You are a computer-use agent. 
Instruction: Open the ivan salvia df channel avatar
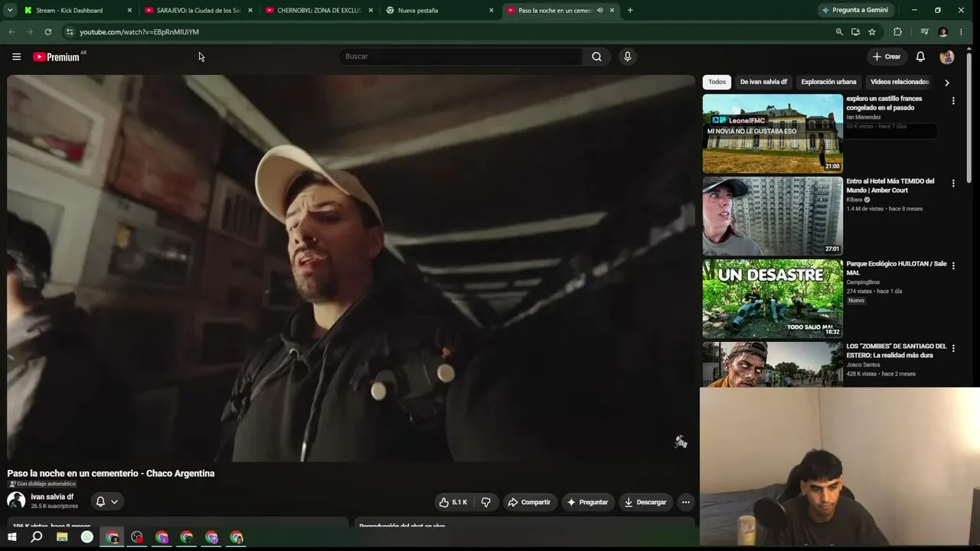point(16,500)
